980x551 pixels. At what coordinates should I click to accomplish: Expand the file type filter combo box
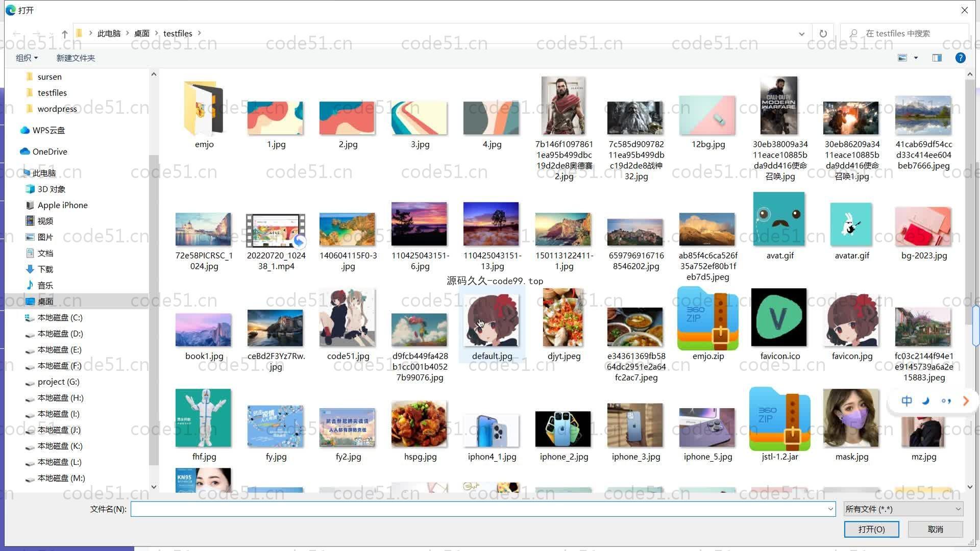pos(902,509)
